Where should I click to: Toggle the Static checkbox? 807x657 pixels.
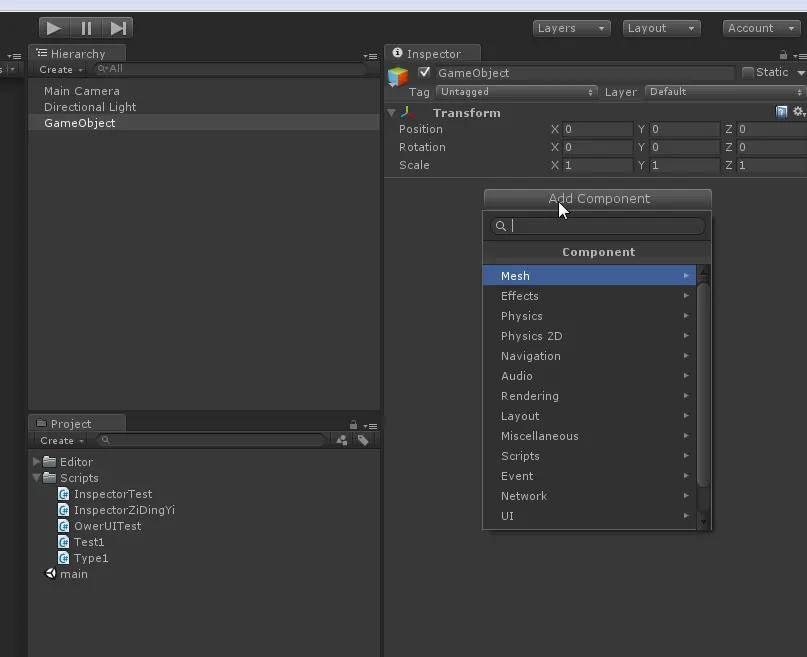pos(748,73)
